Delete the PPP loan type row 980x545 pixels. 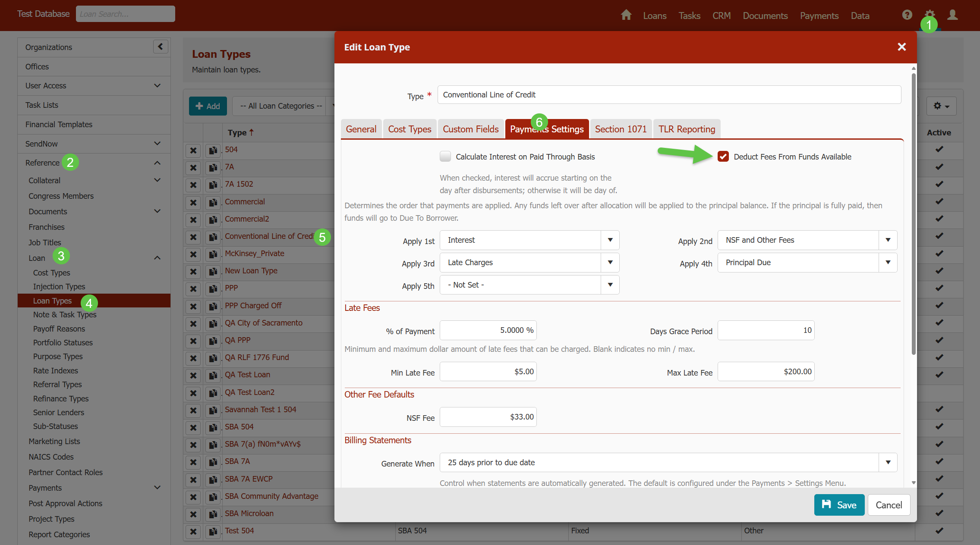(x=193, y=289)
